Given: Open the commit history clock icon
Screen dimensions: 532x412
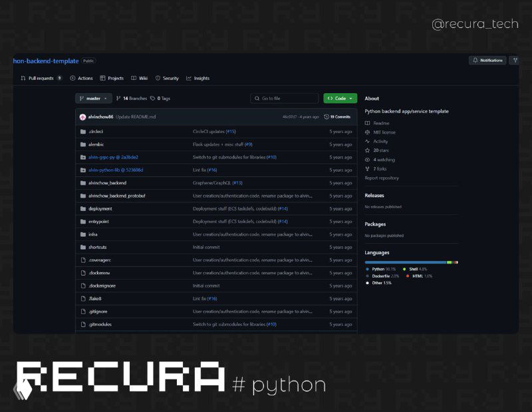Looking at the screenshot, I should [x=327, y=116].
